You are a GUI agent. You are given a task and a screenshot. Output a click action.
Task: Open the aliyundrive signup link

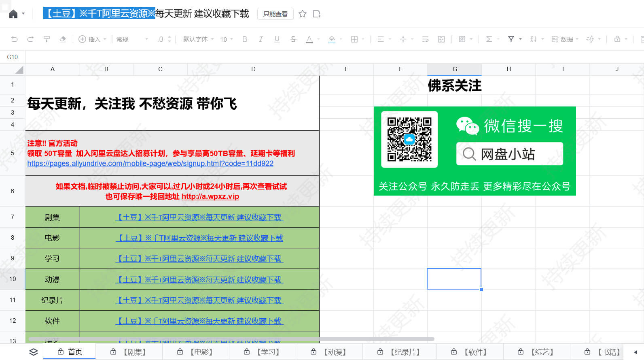[x=150, y=164]
